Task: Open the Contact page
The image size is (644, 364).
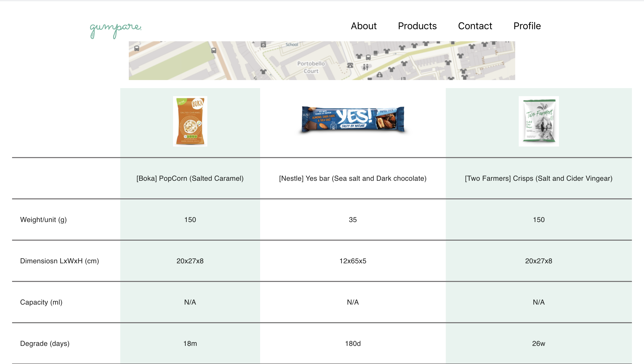Action: coord(475,26)
